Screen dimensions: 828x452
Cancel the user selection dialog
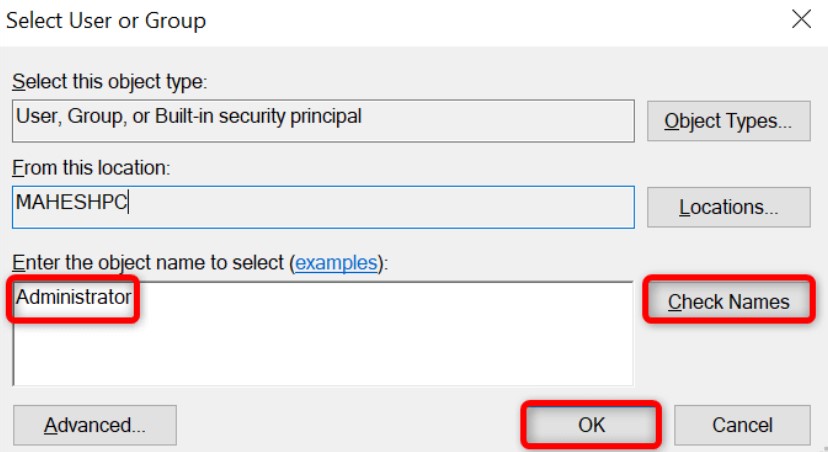pyautogui.click(x=741, y=425)
